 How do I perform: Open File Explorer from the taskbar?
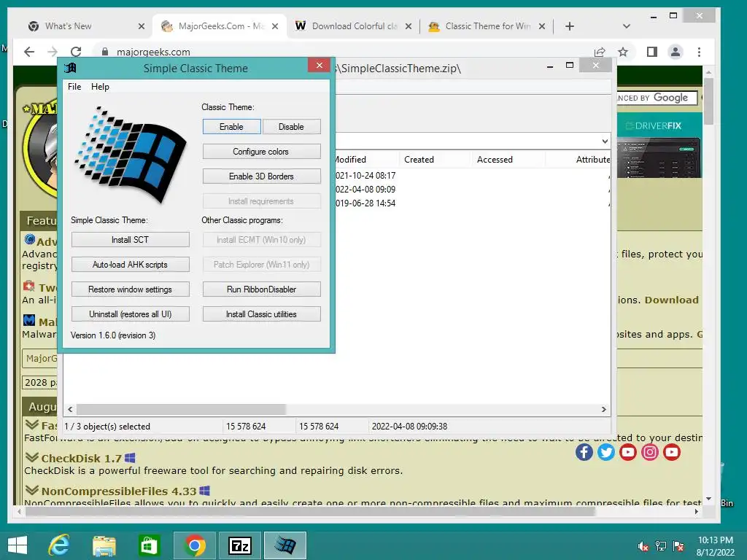(x=104, y=545)
